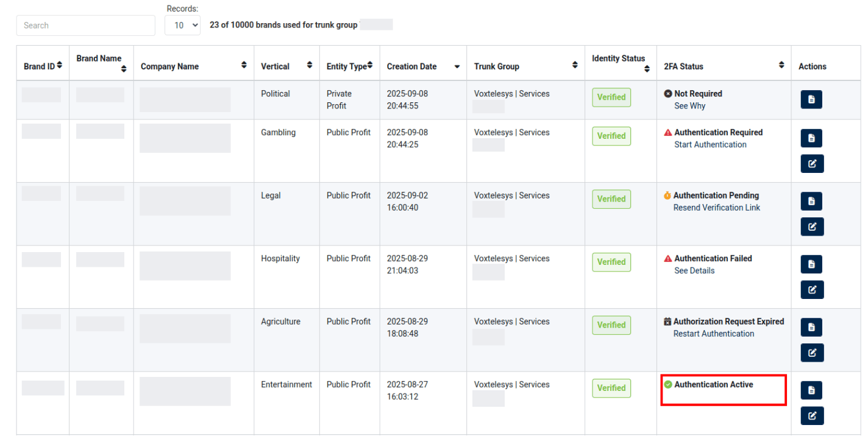868x436 pixels.
Task: Click edit icon in Gambling row
Action: pos(812,164)
